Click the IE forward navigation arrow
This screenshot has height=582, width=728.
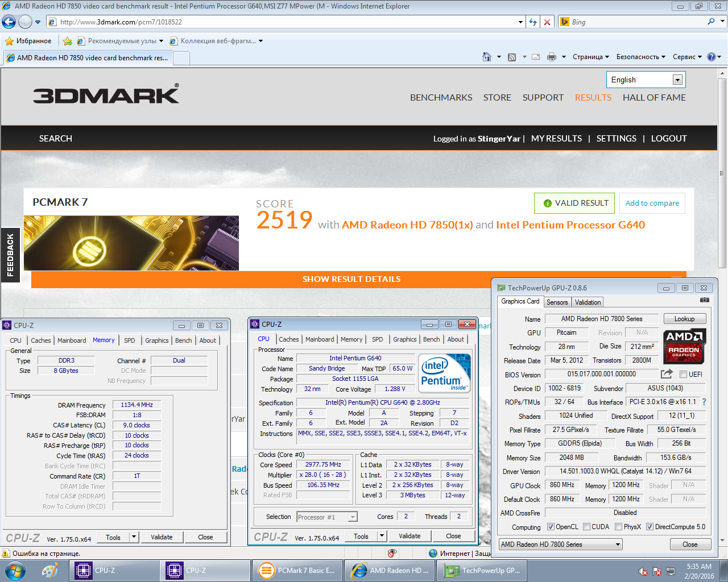point(25,22)
